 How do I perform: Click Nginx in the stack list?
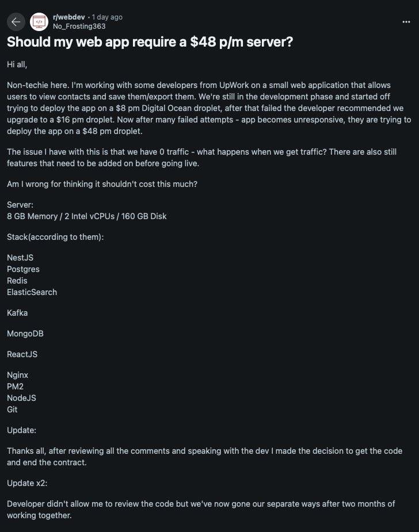point(17,374)
